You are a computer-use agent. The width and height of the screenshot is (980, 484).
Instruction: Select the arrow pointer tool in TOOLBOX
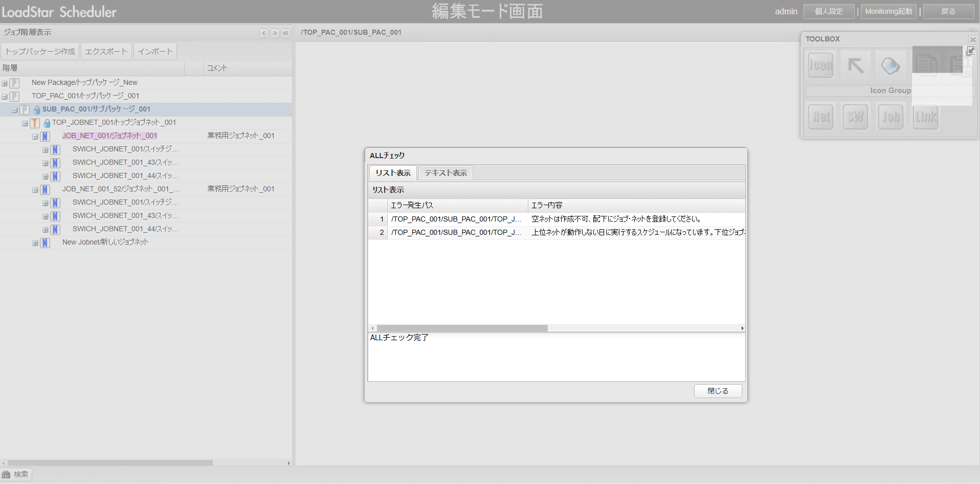855,65
